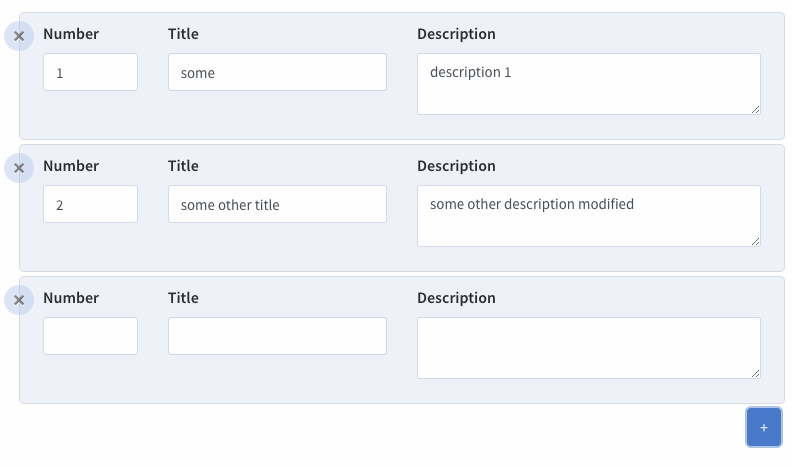Grab resize handle of the empty description textarea
The height and width of the screenshot is (467, 792).
coord(755,373)
